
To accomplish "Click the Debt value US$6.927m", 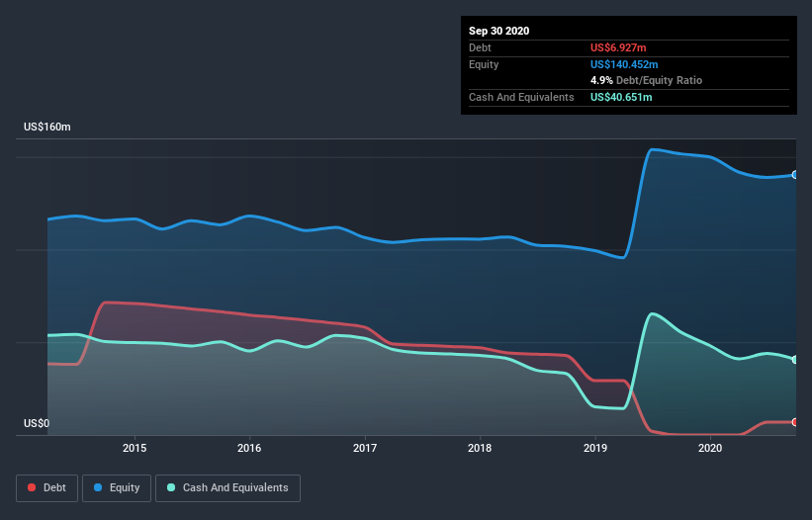I will coord(618,47).
